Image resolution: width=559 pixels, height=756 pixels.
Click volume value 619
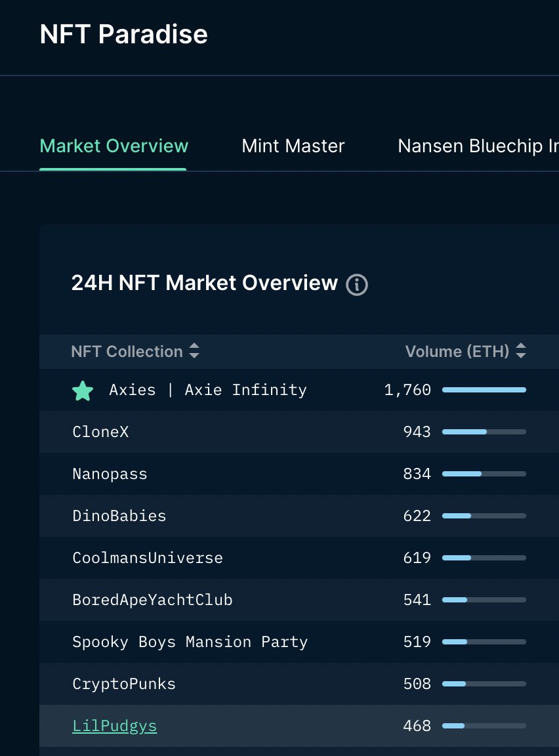[417, 557]
